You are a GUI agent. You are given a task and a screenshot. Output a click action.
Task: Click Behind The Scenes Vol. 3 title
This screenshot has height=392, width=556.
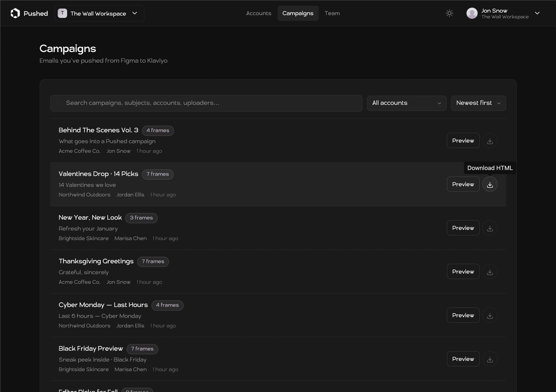(98, 130)
